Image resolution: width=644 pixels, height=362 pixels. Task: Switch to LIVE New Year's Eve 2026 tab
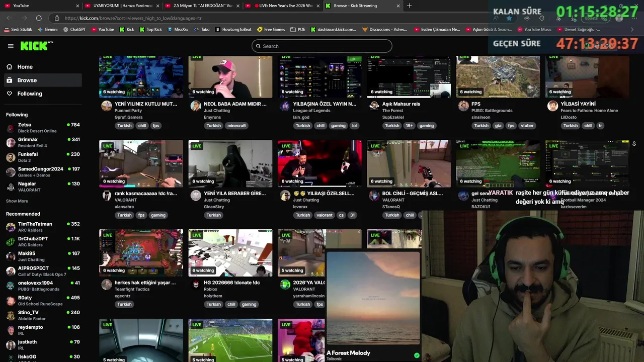pos(283,6)
